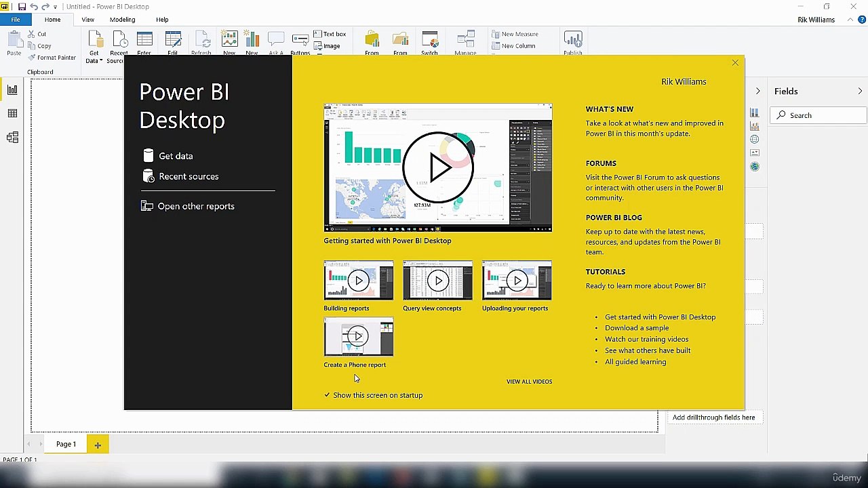This screenshot has height=488, width=868.
Task: Open the Building reports video thumbnail
Action: pyautogui.click(x=359, y=281)
